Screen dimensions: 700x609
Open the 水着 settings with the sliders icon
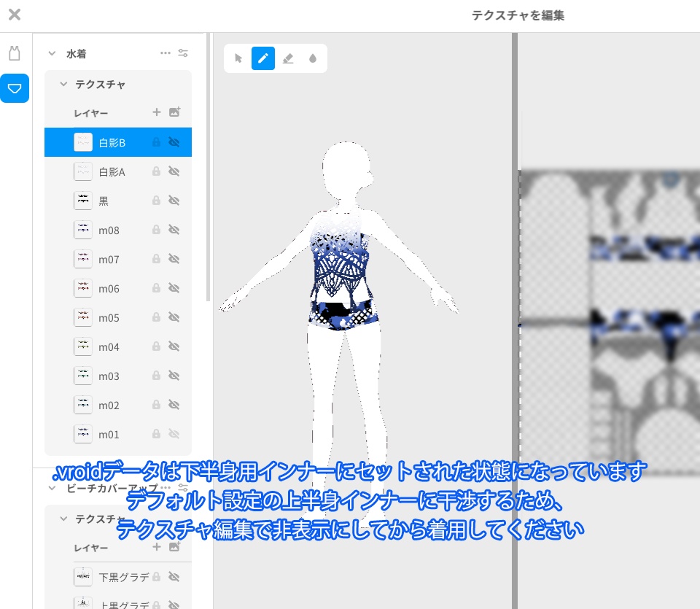tap(183, 53)
